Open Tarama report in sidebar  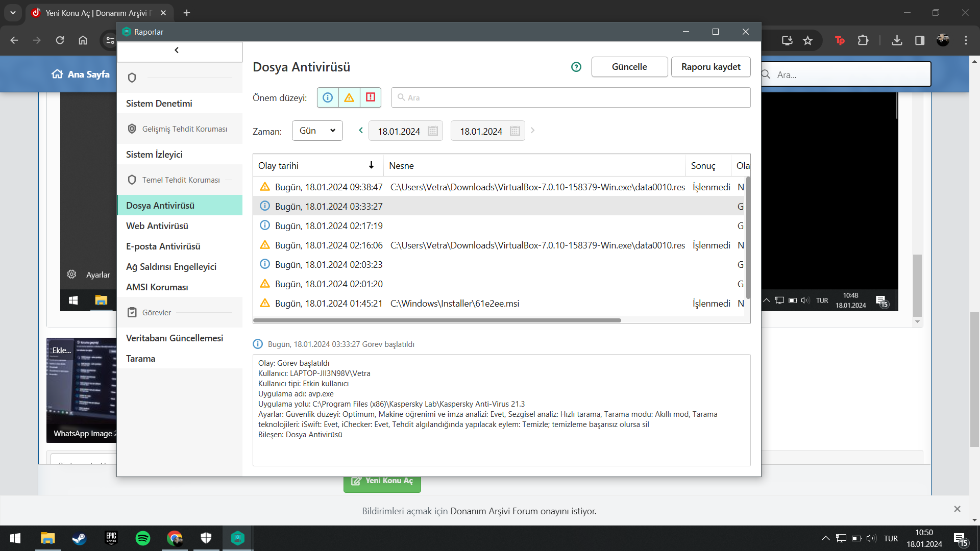pyautogui.click(x=180, y=359)
